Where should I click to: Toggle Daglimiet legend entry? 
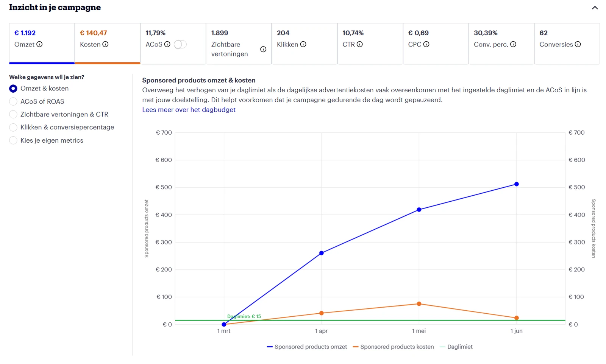tap(456, 347)
